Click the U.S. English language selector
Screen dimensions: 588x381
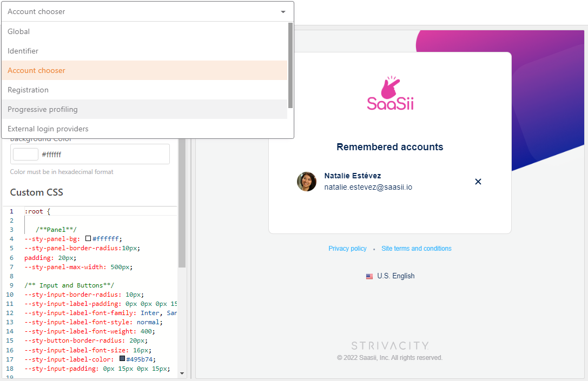[390, 276]
